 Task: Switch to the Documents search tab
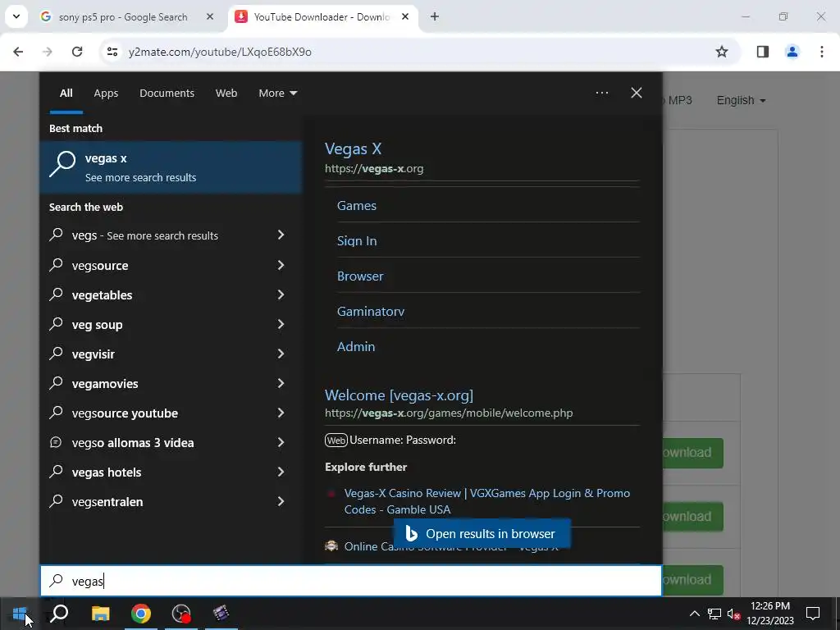click(167, 94)
